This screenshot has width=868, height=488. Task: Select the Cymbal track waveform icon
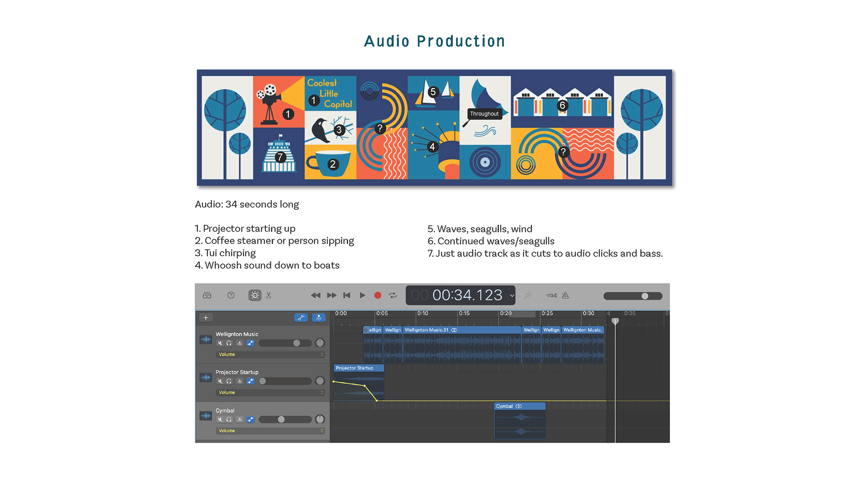coord(206,416)
